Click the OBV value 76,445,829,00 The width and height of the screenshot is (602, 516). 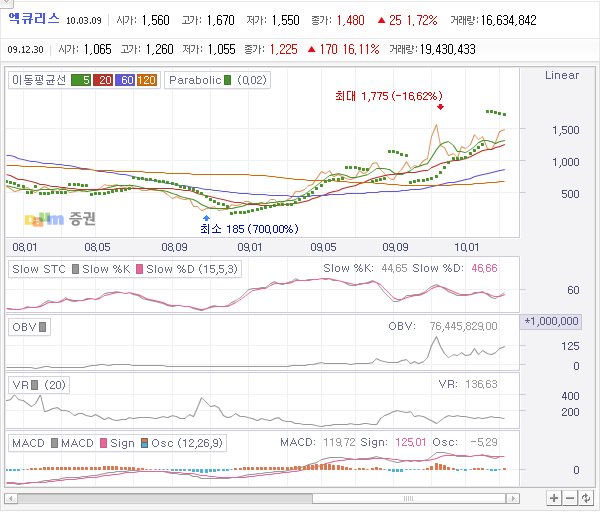tap(463, 326)
